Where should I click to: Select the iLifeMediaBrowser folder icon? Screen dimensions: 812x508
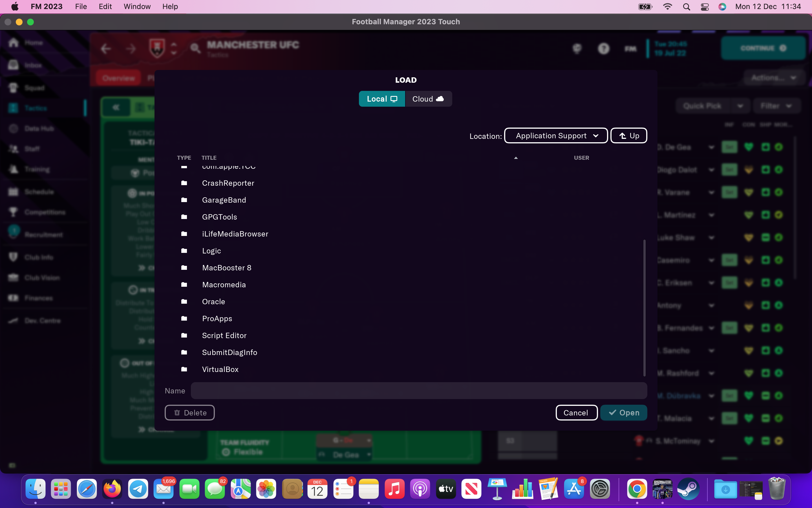tap(184, 234)
